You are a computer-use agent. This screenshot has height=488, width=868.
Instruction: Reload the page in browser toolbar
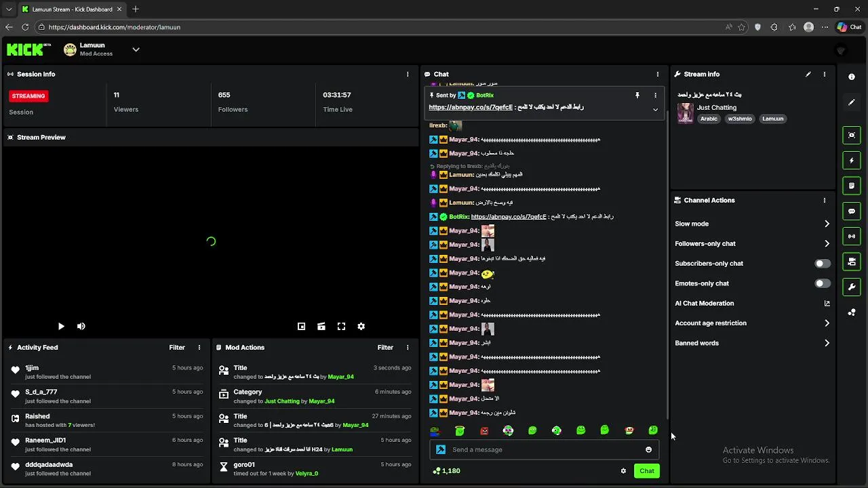tap(25, 27)
